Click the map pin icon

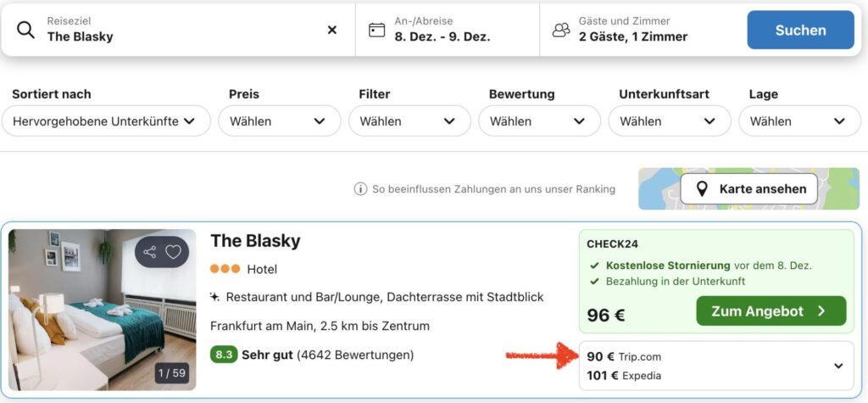tap(702, 189)
